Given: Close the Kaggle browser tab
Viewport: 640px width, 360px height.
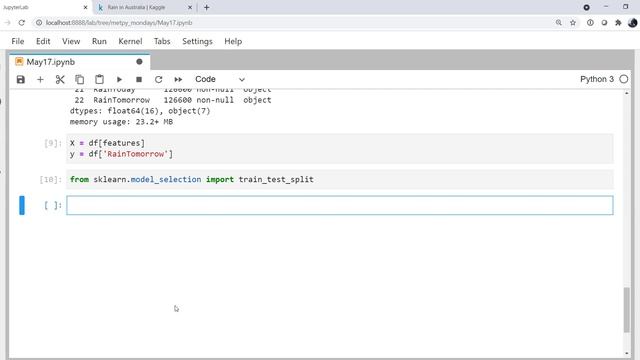Looking at the screenshot, I should click(x=190, y=7).
